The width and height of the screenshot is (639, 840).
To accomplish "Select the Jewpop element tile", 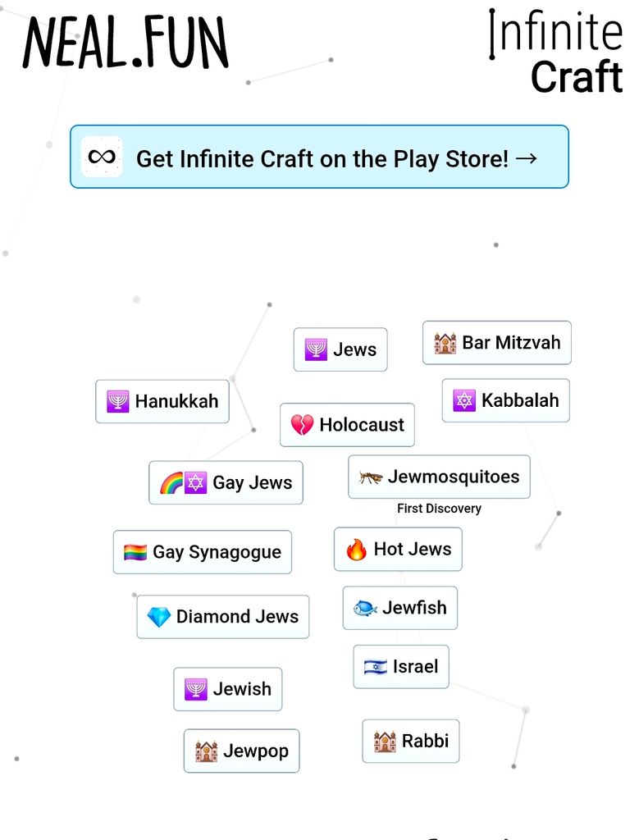I will [x=241, y=751].
